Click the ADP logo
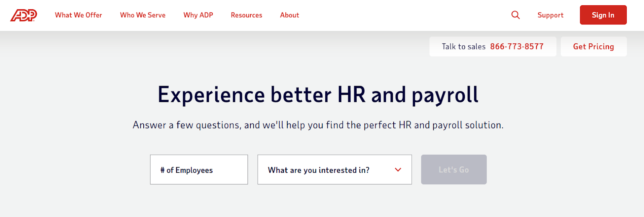The width and height of the screenshot is (644, 217). [23, 15]
